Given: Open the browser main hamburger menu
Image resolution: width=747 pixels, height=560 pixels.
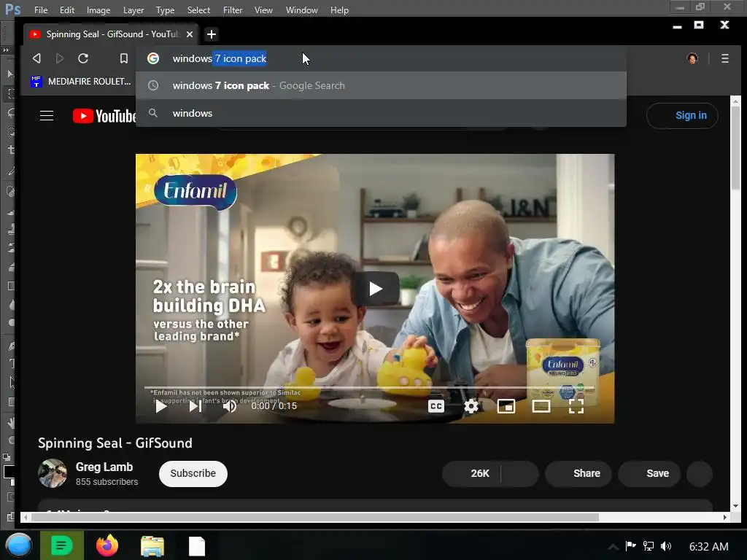Looking at the screenshot, I should pos(724,58).
